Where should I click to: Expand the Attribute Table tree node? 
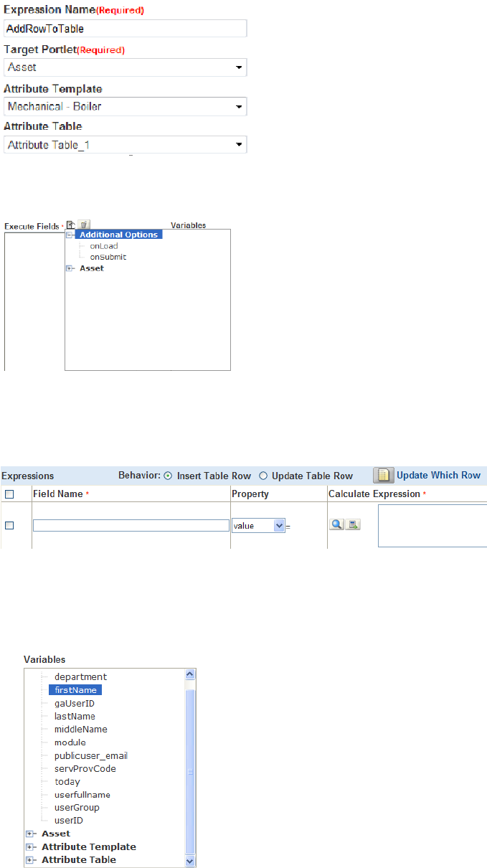30,859
